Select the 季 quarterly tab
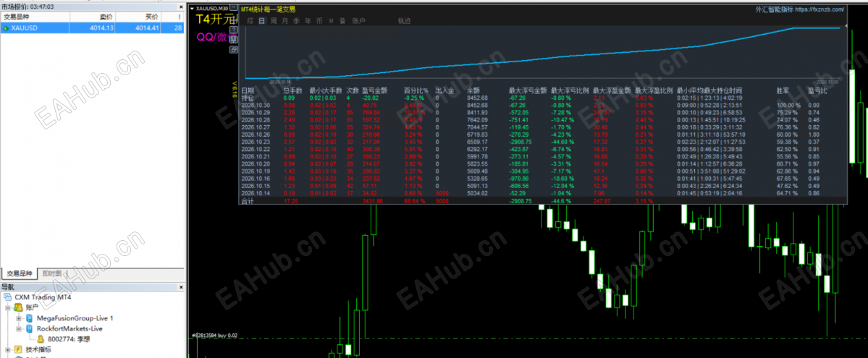 tap(297, 21)
